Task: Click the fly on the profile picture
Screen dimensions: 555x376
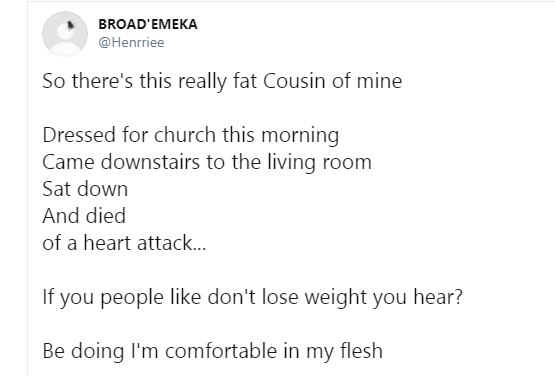Action: (x=70, y=25)
